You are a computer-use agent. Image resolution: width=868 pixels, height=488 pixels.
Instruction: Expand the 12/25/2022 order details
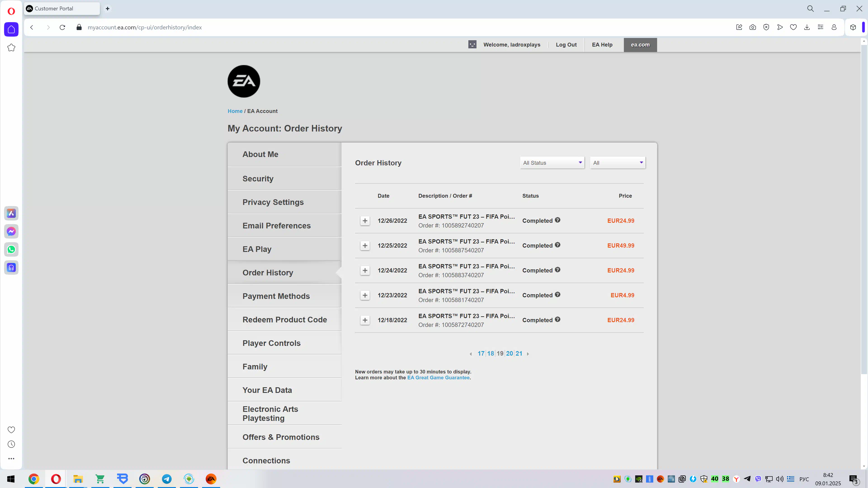[x=365, y=246]
